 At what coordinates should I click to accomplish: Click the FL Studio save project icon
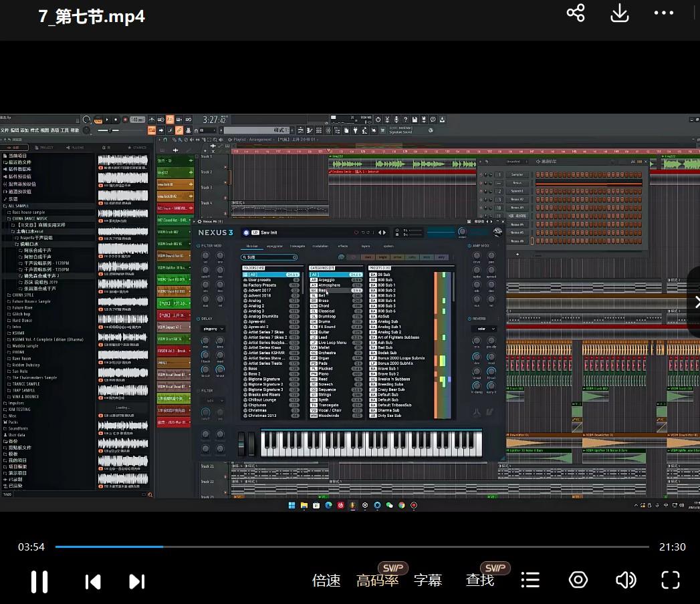(x=415, y=120)
